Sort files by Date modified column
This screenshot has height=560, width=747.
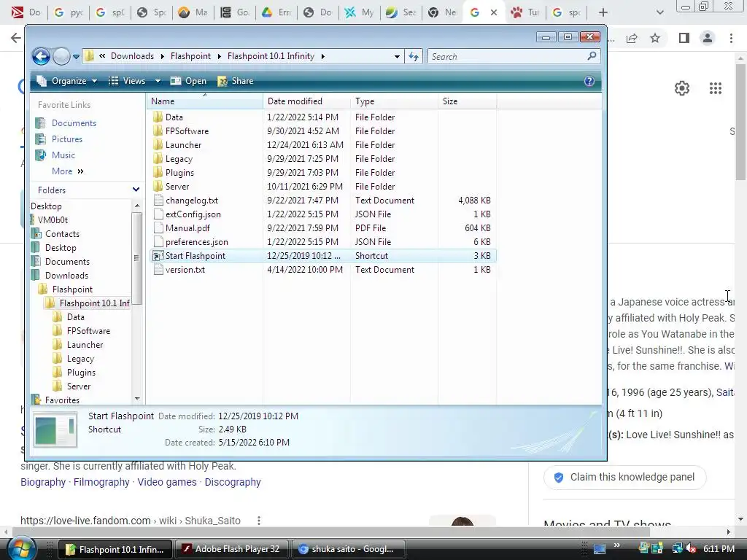pos(306,101)
